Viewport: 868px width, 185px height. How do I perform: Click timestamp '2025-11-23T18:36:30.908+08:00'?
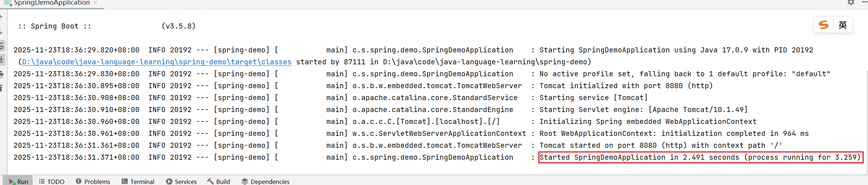click(76, 98)
